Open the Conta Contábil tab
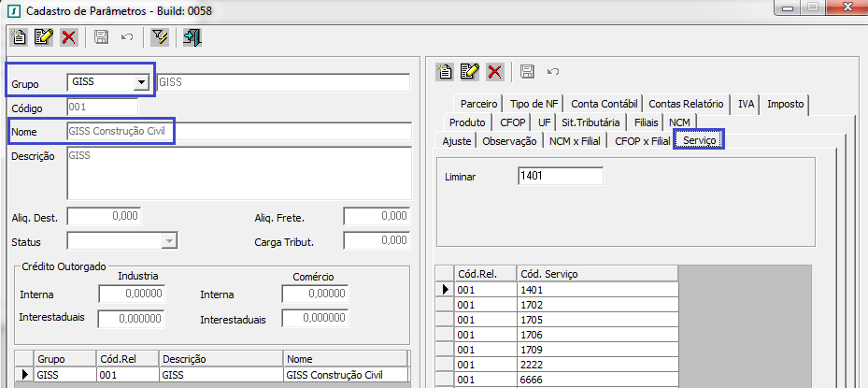The width and height of the screenshot is (868, 388). click(x=604, y=104)
